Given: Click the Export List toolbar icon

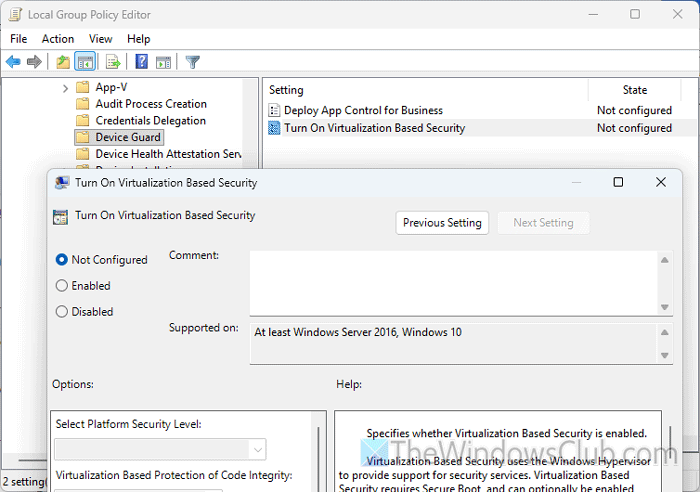Looking at the screenshot, I should pyautogui.click(x=113, y=62).
